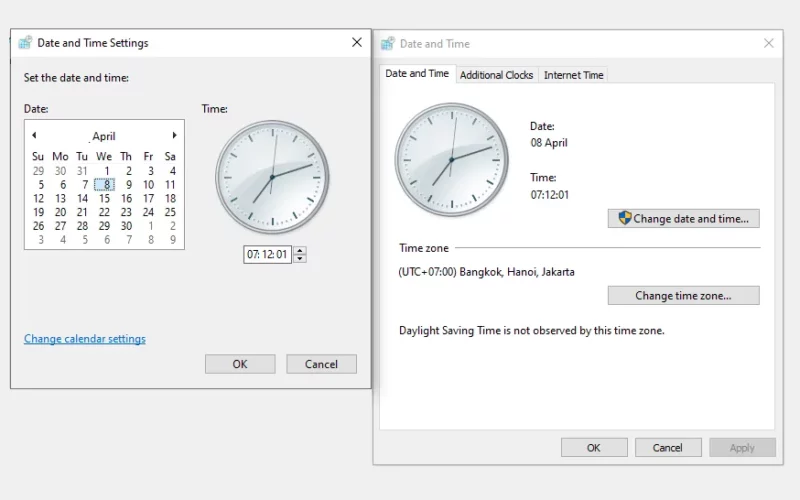Click the 08 April date value
Screen dimensions: 800x500
tap(549, 143)
